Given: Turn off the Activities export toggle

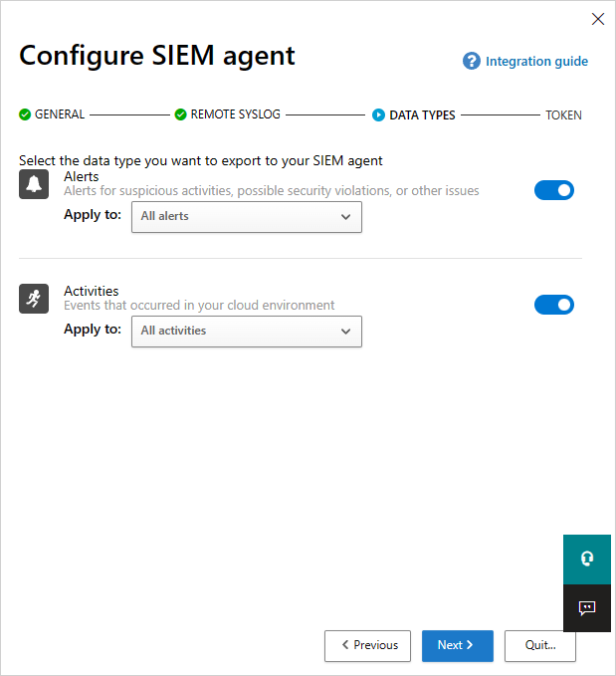Looking at the screenshot, I should (x=554, y=305).
